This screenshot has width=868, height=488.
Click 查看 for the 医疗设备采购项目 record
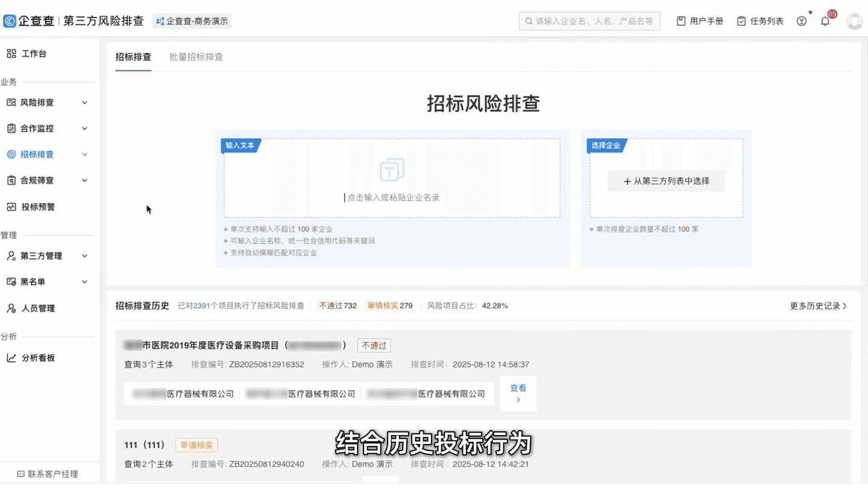click(518, 393)
